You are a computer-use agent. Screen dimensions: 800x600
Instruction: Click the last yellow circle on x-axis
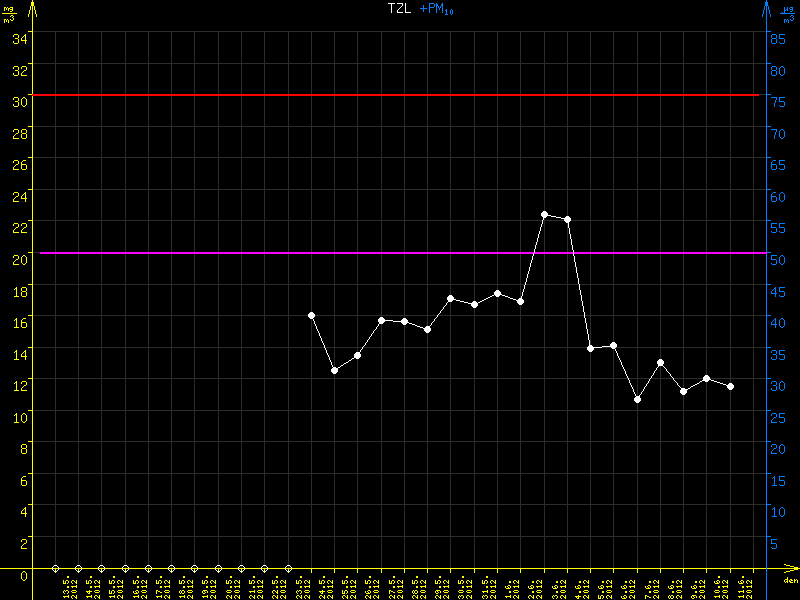pos(288,568)
